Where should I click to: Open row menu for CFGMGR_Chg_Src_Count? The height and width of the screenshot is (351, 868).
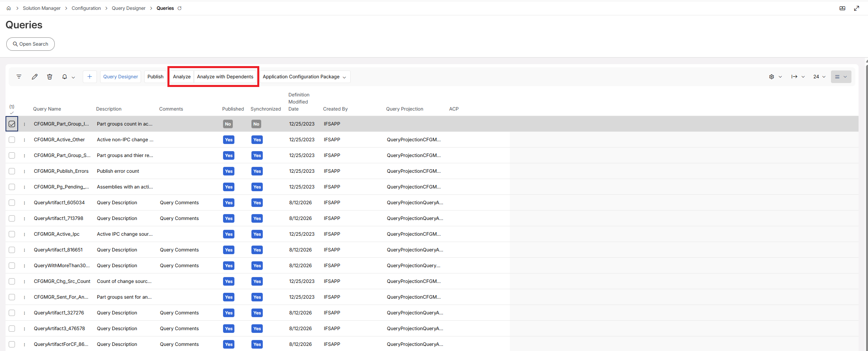24,281
